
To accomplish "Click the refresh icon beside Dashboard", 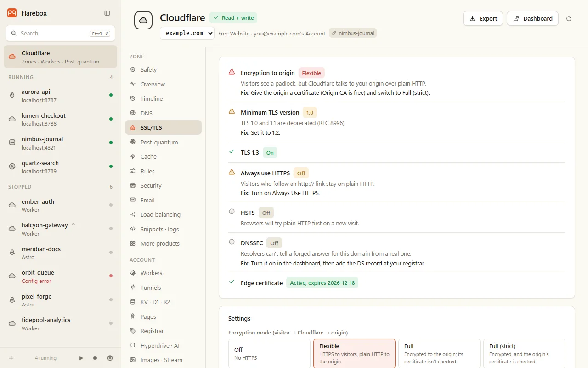I will tap(569, 18).
